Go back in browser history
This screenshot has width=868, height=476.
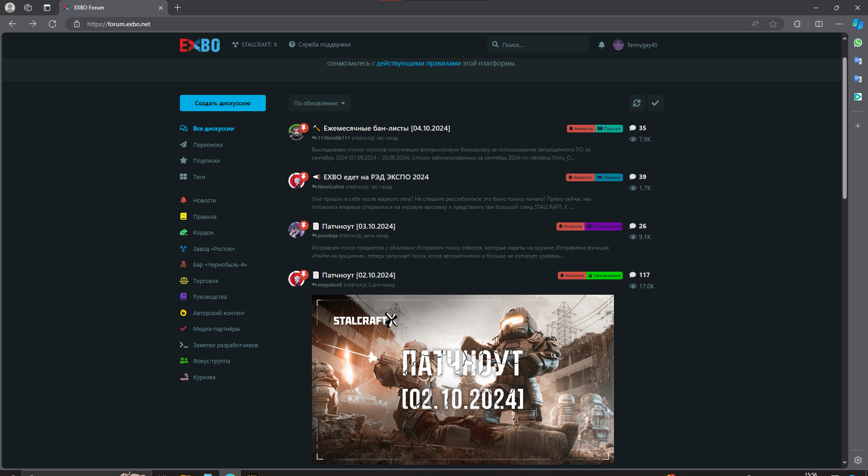13,24
